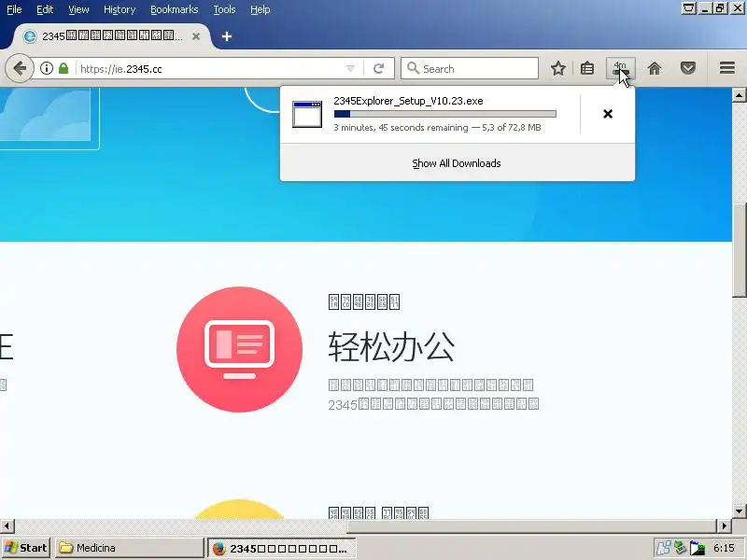The height and width of the screenshot is (560, 747).
Task: Click the vertical scrollbar thumb
Action: click(x=739, y=250)
